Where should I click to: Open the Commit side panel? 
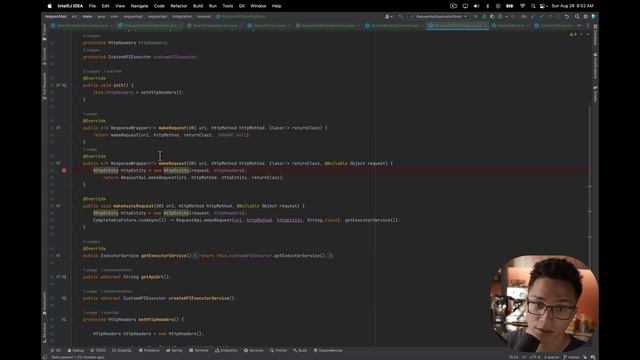pyautogui.click(x=44, y=56)
